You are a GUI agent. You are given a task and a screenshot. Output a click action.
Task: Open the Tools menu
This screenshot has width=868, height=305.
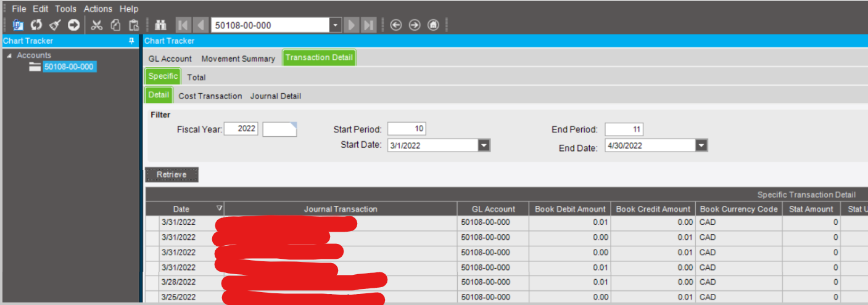click(x=65, y=9)
